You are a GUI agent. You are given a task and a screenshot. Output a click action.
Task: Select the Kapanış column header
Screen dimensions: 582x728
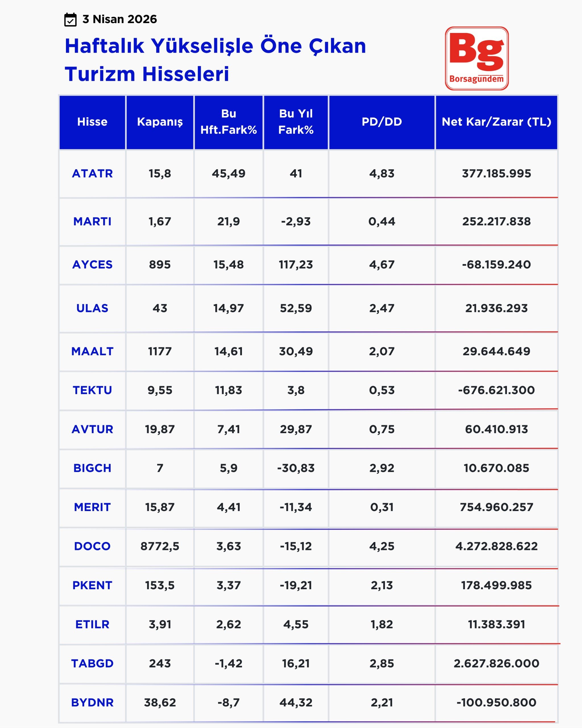coord(160,122)
